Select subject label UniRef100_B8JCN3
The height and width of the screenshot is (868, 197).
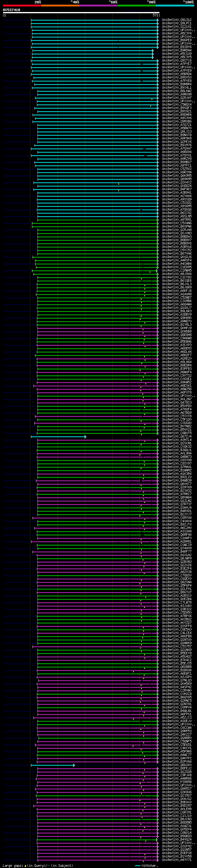click(177, 819)
